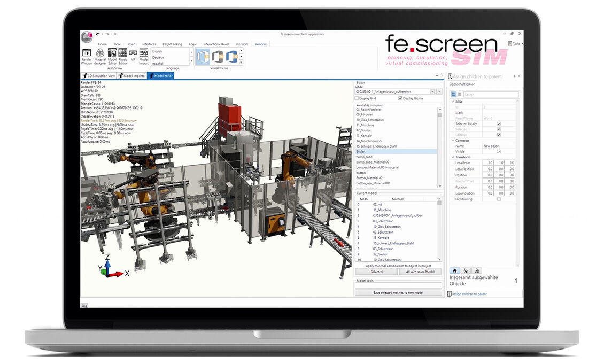Screen dimensions: 604x364
Task: Toggle the Editable property checkbox
Action: tap(499, 135)
